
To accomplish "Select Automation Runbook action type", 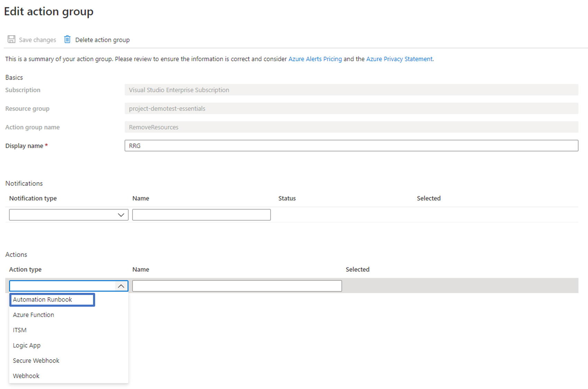I will click(52, 299).
